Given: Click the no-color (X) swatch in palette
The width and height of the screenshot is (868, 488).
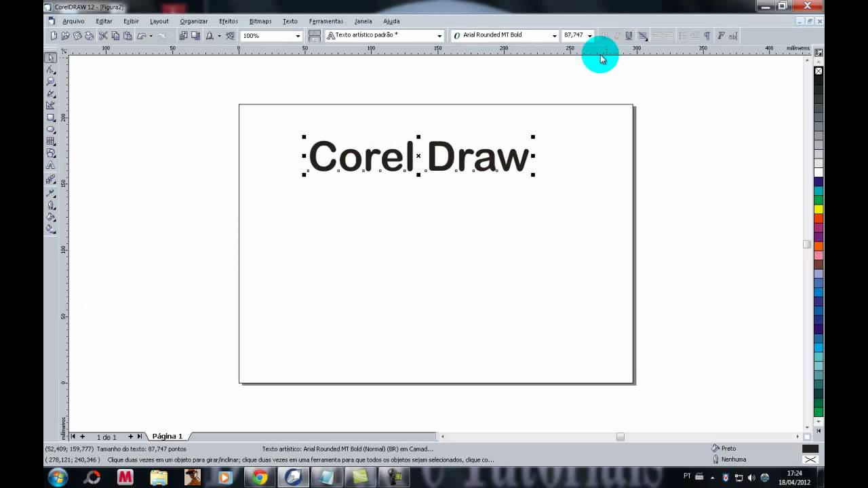Looking at the screenshot, I should [x=818, y=71].
